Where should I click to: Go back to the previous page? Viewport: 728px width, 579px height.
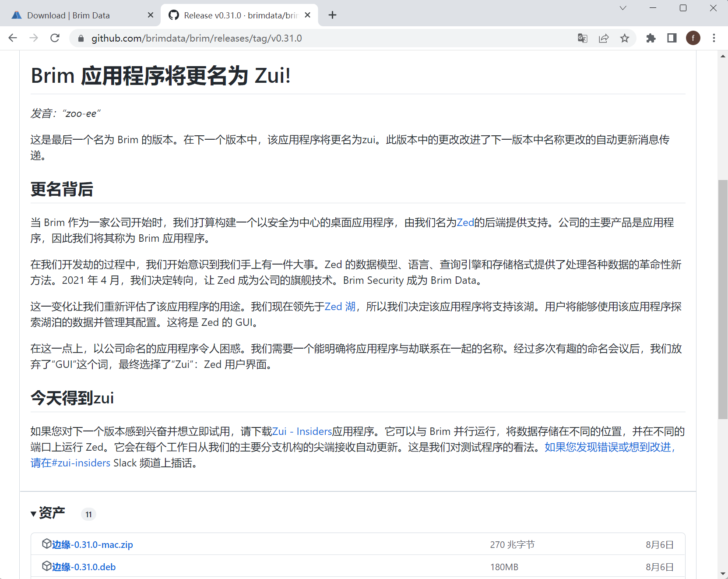[13, 38]
